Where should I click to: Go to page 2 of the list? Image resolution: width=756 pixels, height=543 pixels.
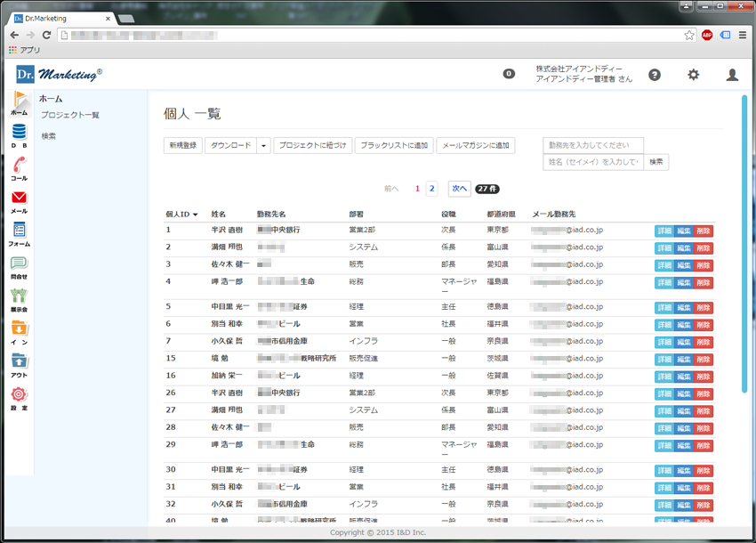coord(432,189)
